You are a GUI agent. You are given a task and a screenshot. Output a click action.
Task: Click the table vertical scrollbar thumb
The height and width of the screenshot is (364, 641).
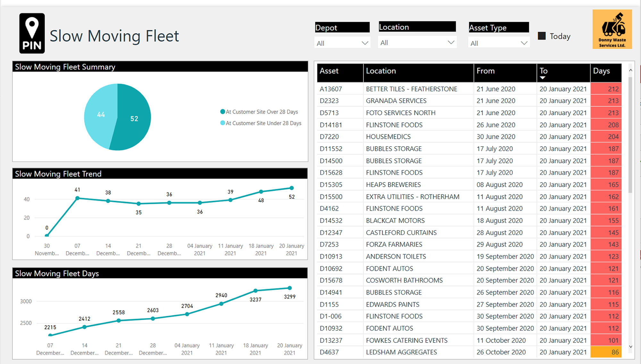[x=630, y=134]
